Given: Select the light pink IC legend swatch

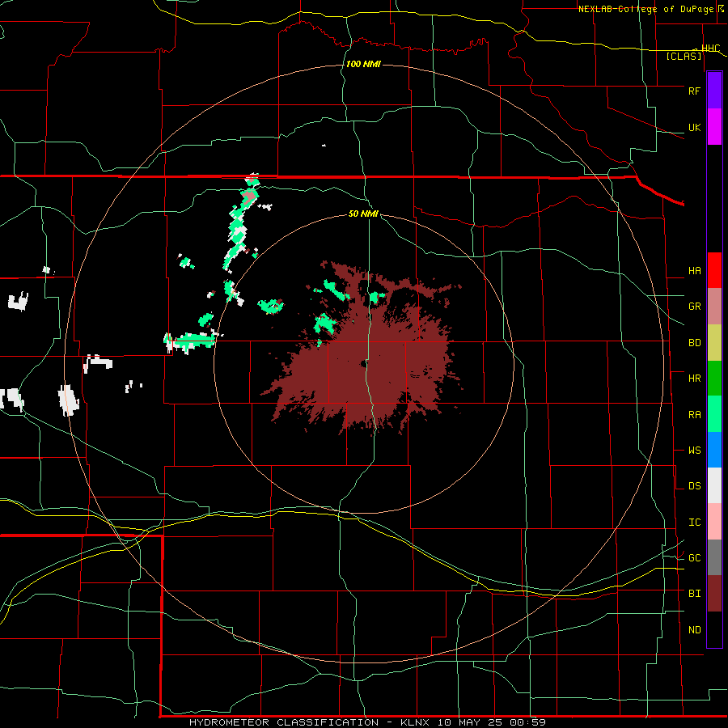Looking at the screenshot, I should click(714, 522).
